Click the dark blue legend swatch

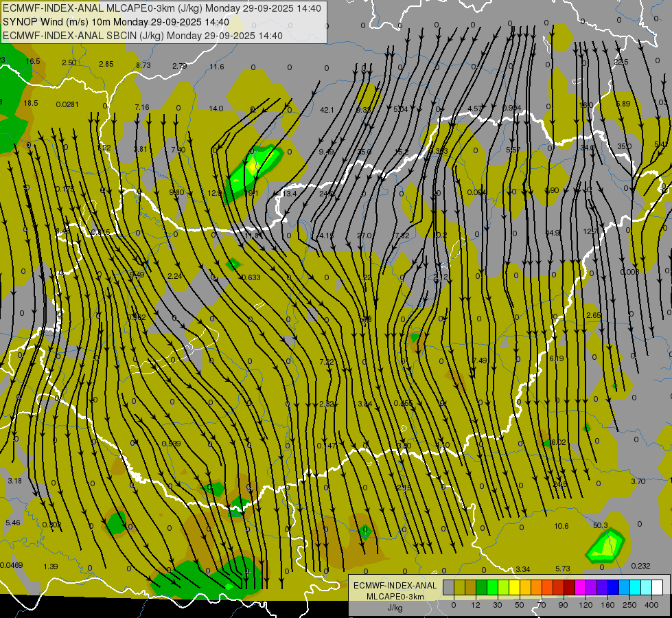[613, 587]
